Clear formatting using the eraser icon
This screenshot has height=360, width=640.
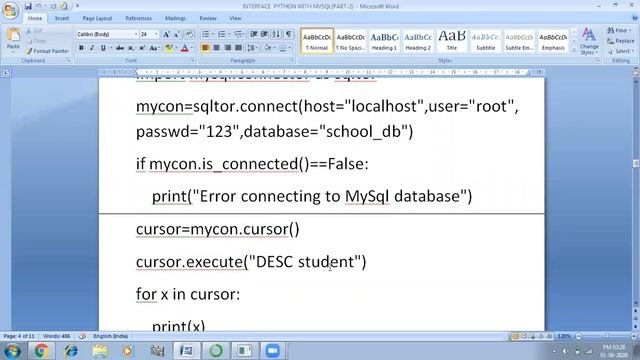pos(189,34)
